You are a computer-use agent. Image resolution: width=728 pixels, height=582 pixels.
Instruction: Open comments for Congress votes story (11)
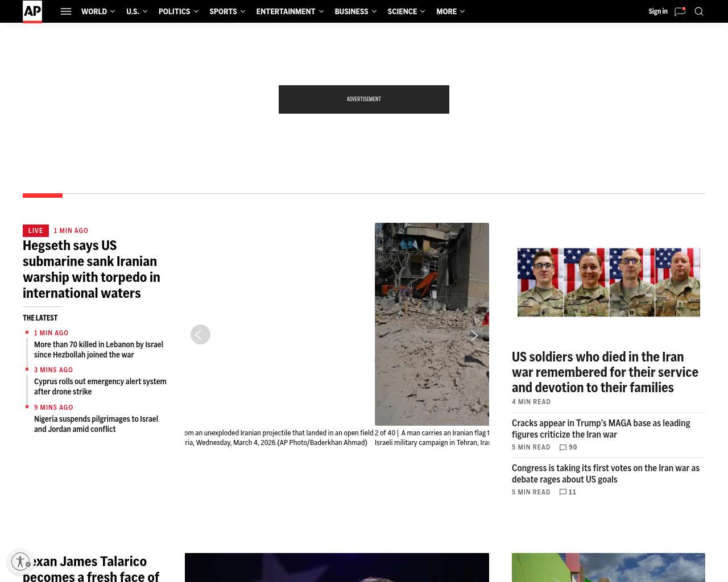(x=568, y=492)
